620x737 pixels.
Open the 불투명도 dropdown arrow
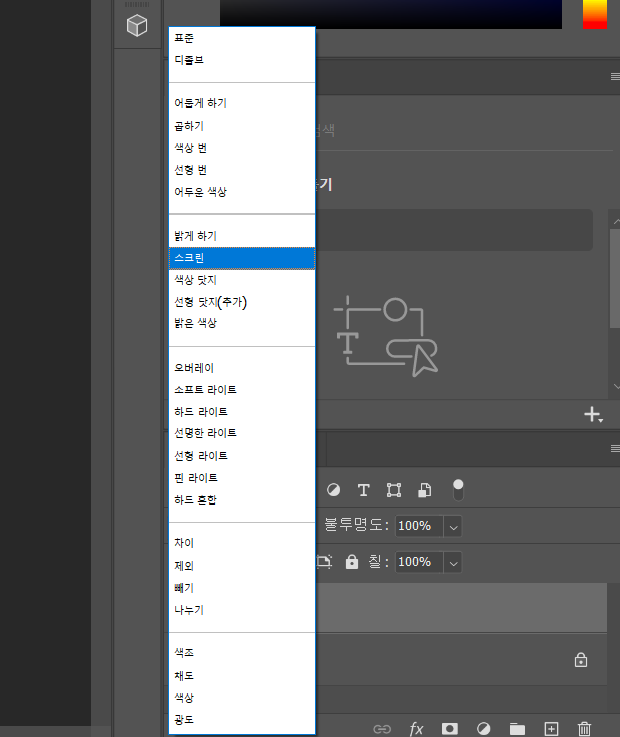point(453,526)
